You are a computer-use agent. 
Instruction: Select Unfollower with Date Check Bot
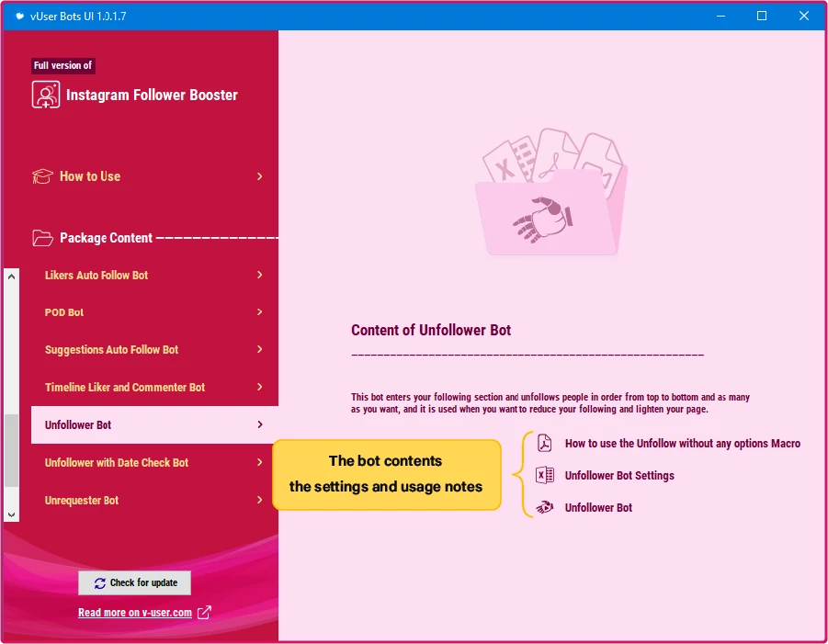click(154, 462)
